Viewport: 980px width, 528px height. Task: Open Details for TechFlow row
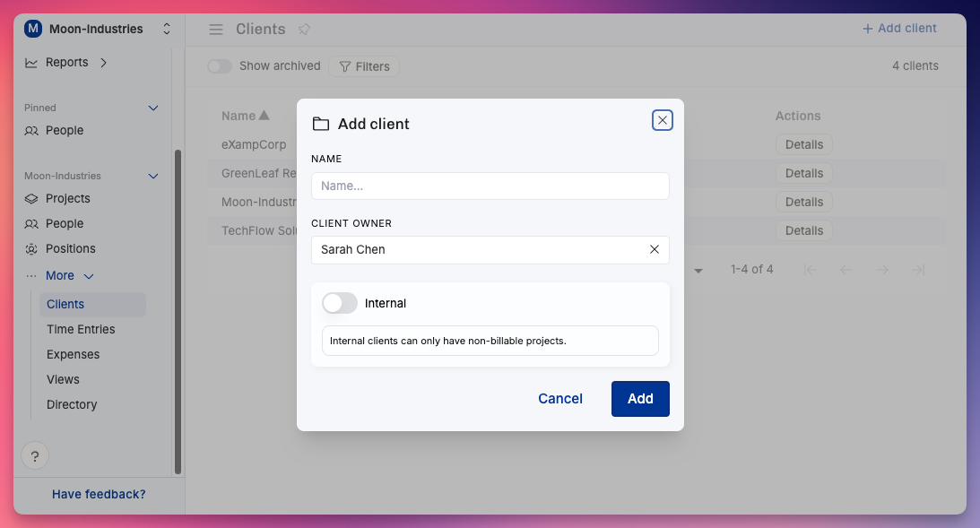pyautogui.click(x=803, y=230)
